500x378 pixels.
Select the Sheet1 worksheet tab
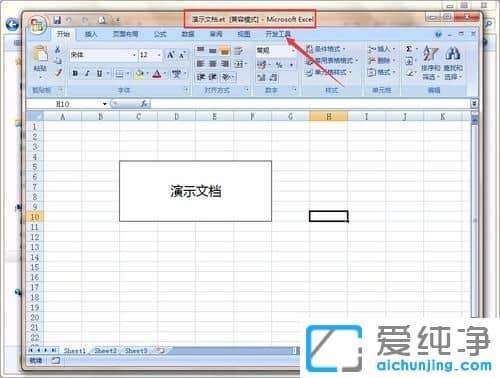[75, 350]
